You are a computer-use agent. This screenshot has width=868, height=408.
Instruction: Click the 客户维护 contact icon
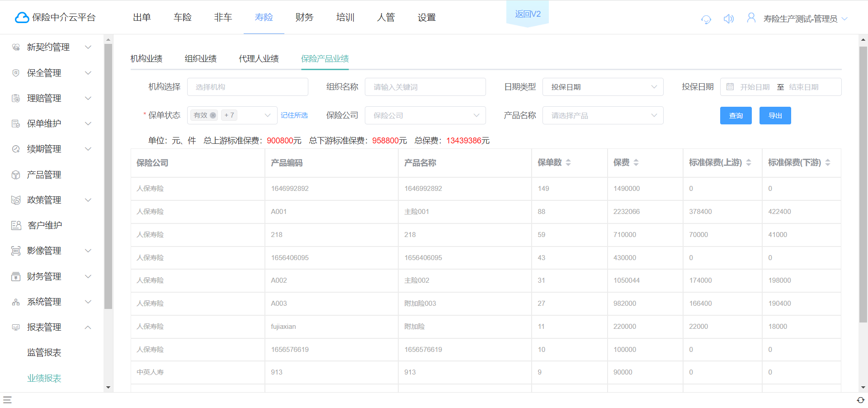tap(16, 225)
